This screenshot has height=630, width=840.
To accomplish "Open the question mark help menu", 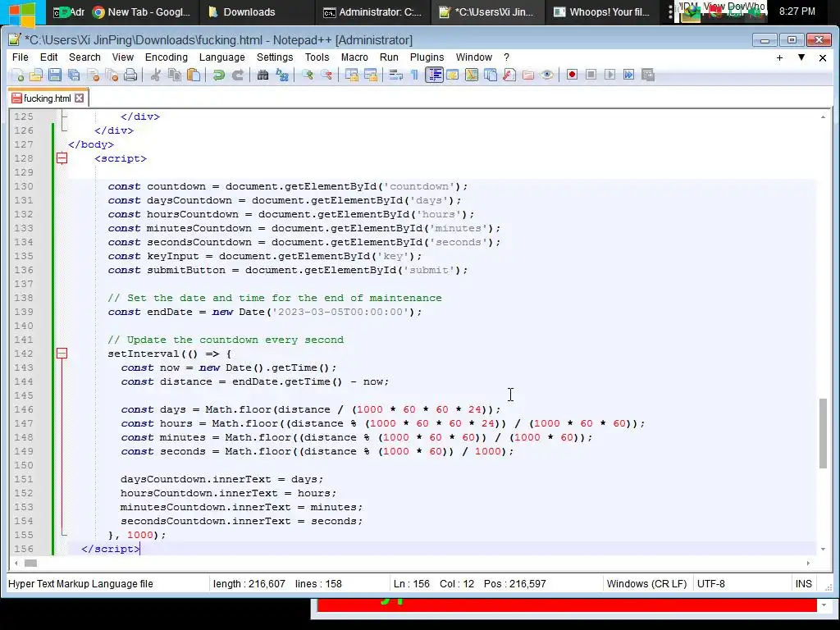I will (506, 57).
